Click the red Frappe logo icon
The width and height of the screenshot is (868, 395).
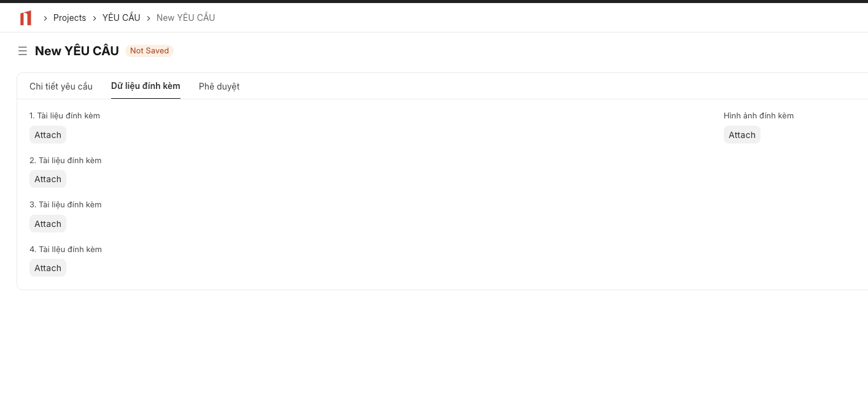click(25, 18)
